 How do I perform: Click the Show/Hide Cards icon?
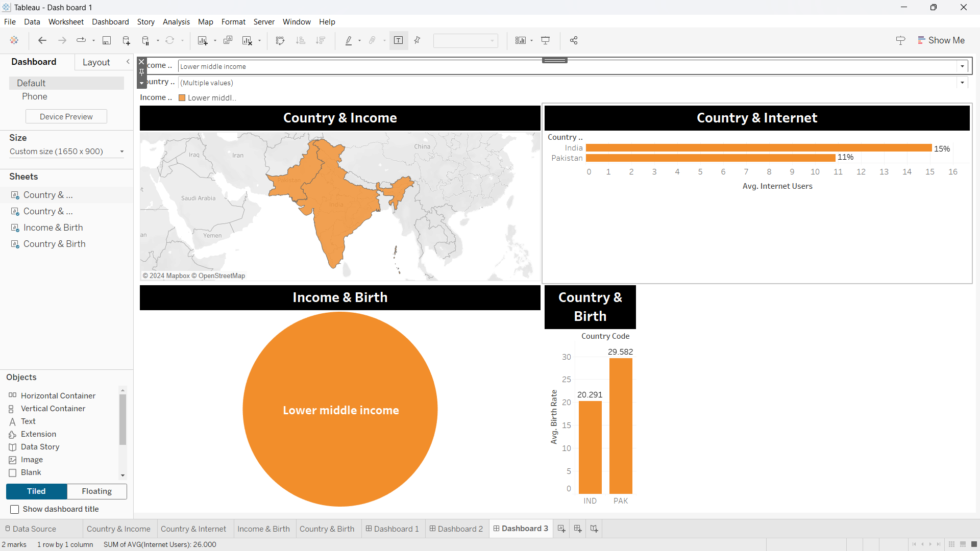point(521,40)
